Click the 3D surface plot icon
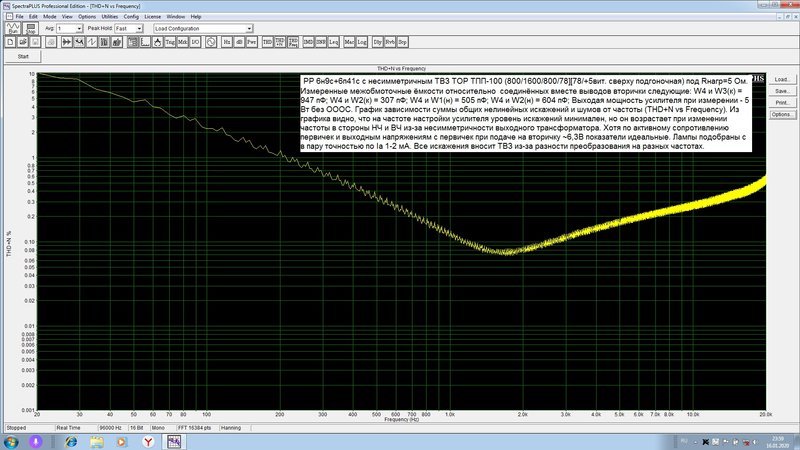This screenshot has height=450, width=800. 117,42
